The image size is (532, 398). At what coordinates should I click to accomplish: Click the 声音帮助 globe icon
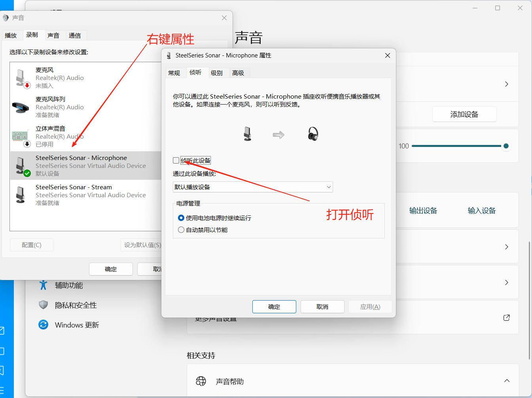[x=201, y=381]
